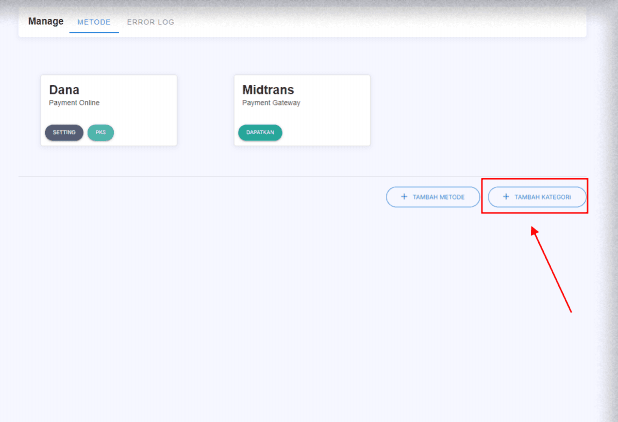This screenshot has width=618, height=422.
Task: Click blank header bar right of Error Log
Action: coord(380,22)
